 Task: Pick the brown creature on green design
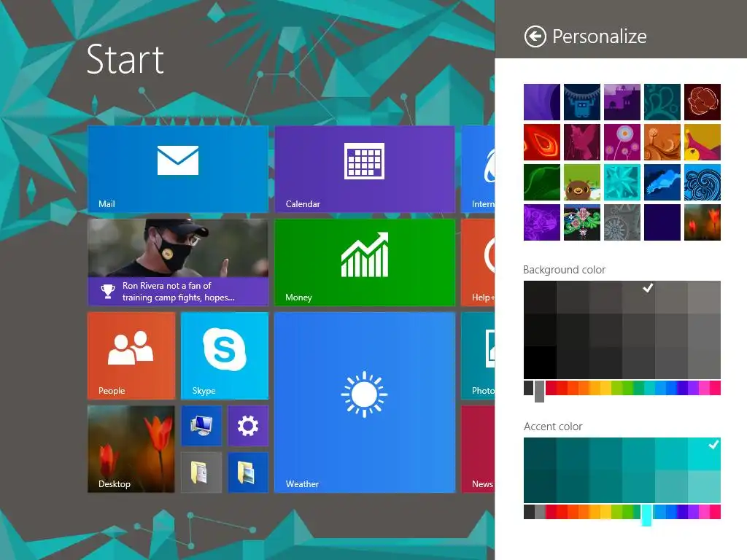click(x=581, y=182)
